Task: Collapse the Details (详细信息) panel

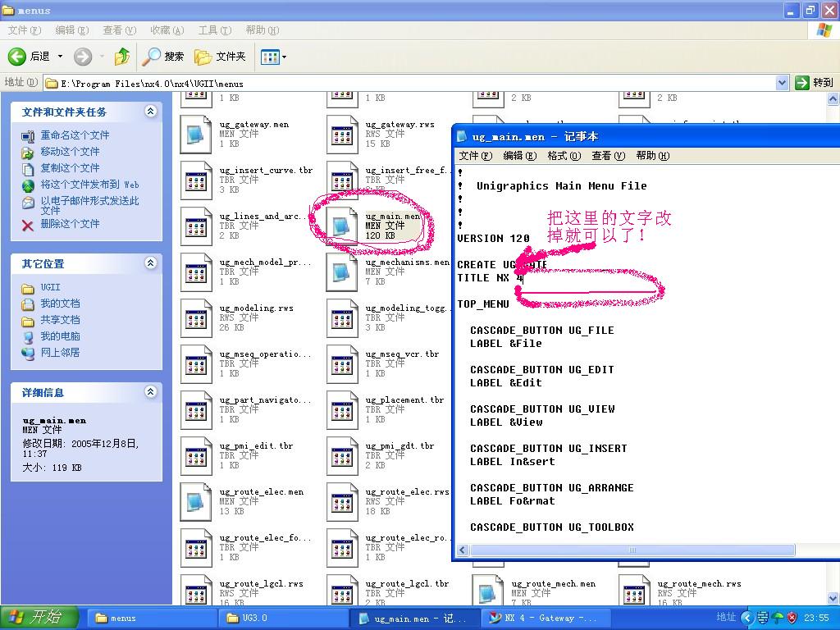Action: click(x=151, y=392)
